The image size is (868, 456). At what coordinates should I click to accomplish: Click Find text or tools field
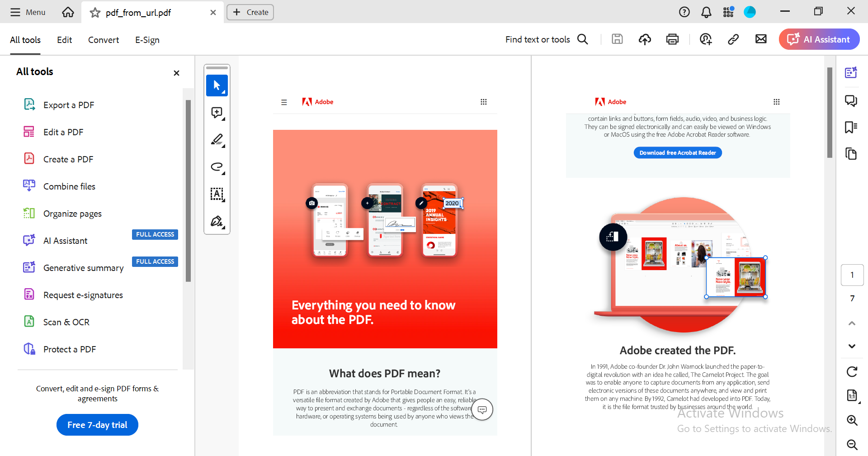point(538,39)
